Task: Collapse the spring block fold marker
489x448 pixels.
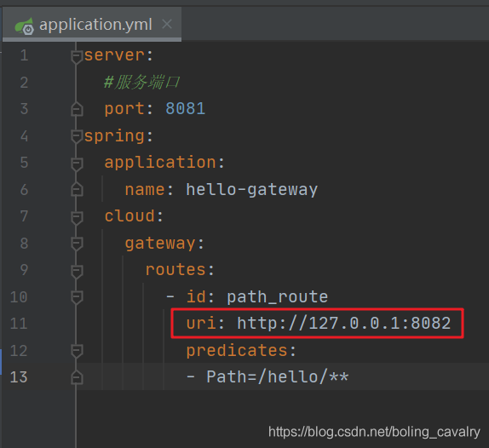Action: click(77, 136)
